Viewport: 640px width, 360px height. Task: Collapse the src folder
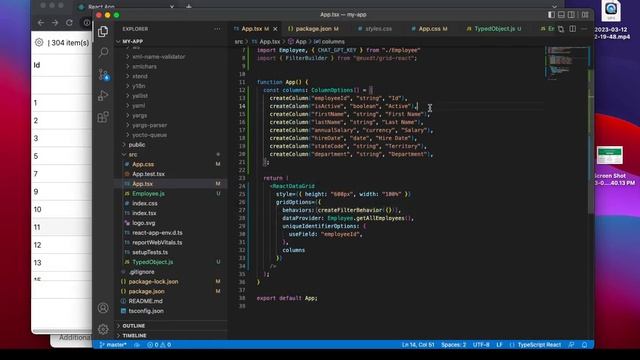point(133,155)
